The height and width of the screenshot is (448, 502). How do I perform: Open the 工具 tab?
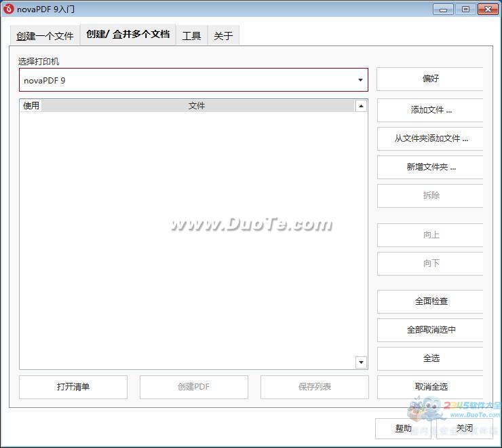[x=191, y=35]
